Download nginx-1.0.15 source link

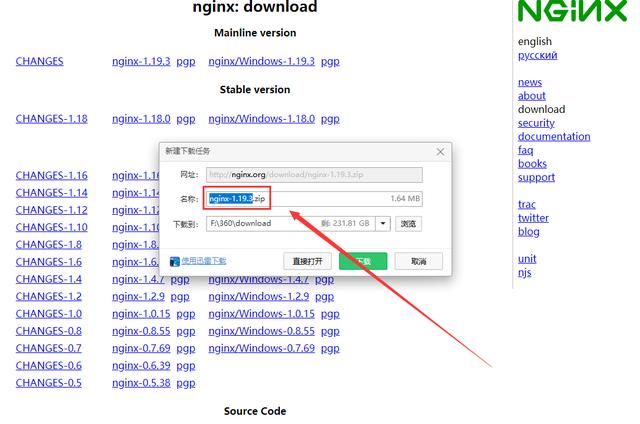pyautogui.click(x=141, y=314)
